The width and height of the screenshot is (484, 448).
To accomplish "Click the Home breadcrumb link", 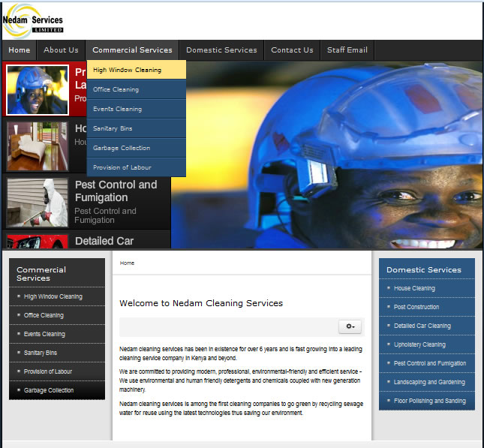I will pos(127,263).
